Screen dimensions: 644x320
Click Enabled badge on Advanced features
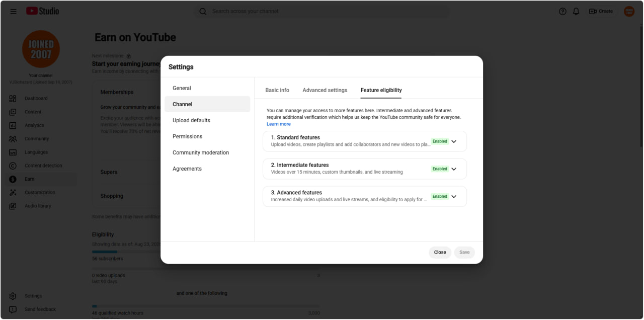[440, 197]
